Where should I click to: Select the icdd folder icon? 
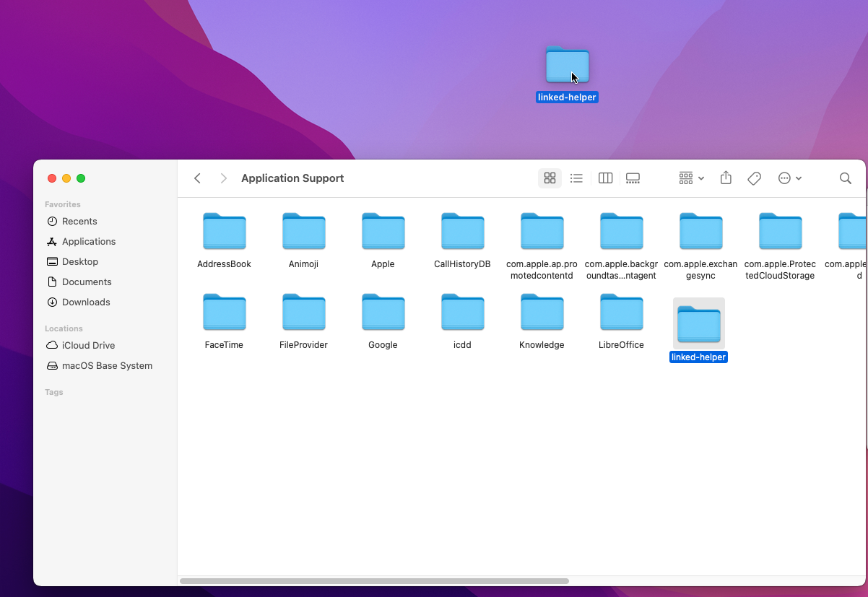[463, 312]
